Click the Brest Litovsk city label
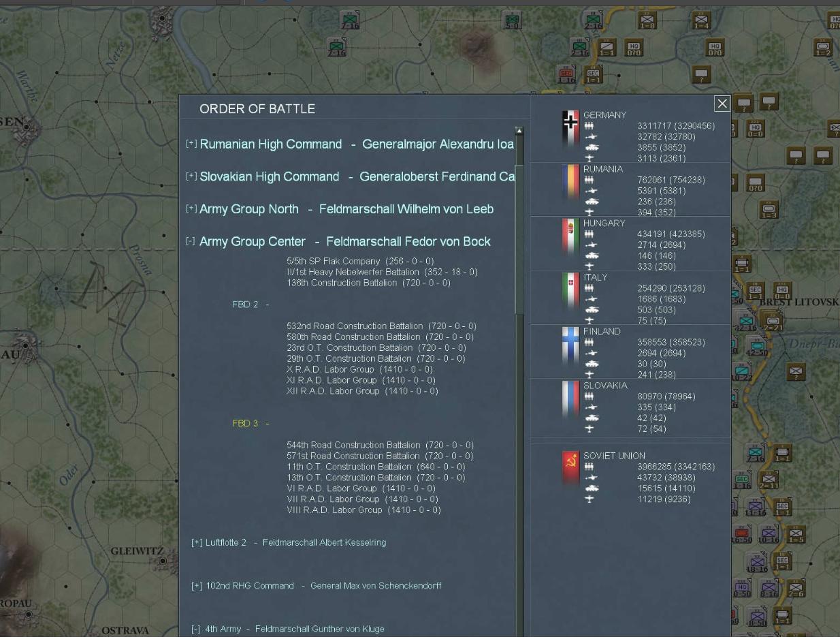Screen dimensions: 840x639 pos(798,302)
